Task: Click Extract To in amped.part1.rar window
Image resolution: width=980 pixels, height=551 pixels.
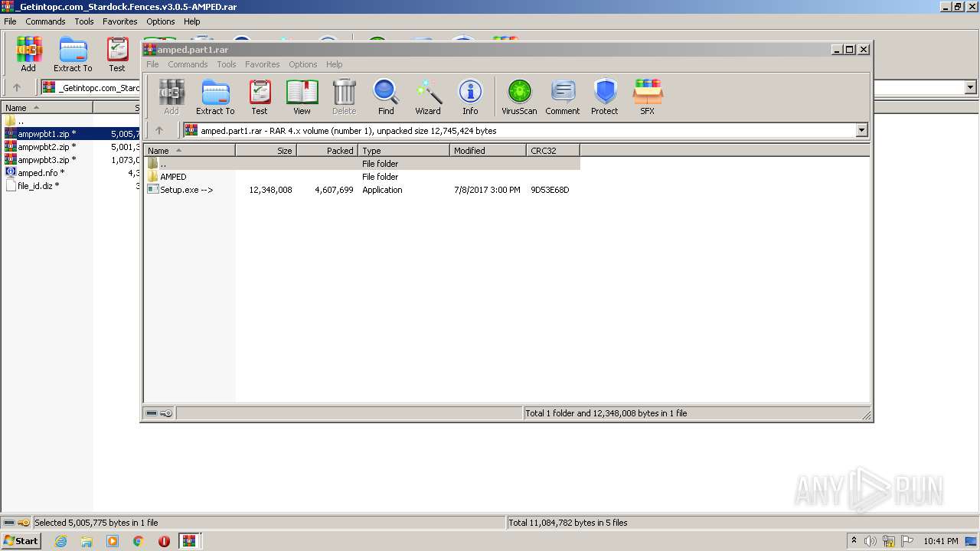Action: click(x=215, y=97)
